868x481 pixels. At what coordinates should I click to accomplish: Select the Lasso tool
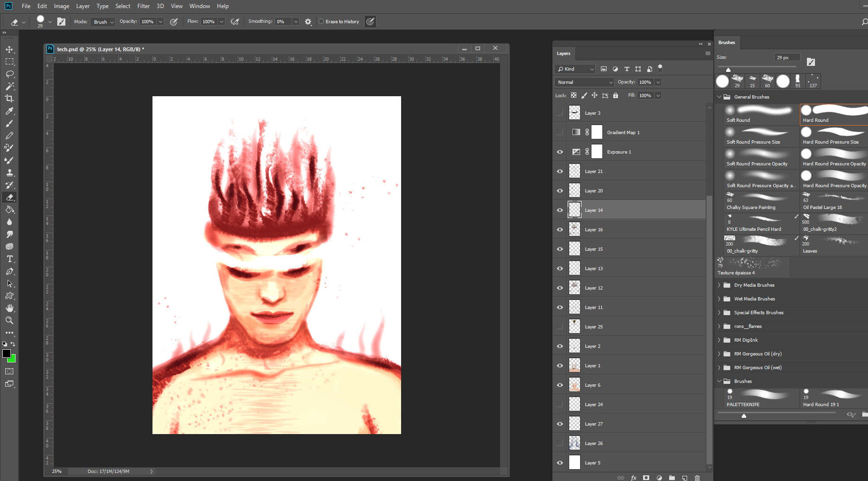[9, 74]
